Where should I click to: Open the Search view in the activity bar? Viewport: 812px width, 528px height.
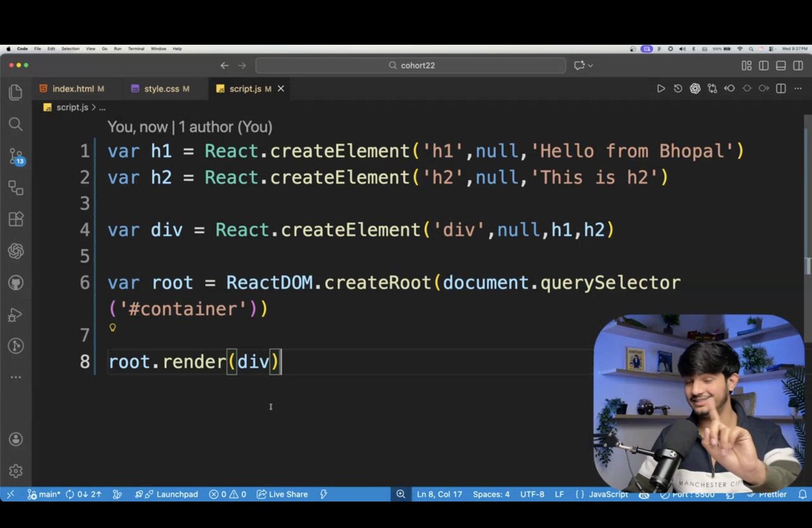point(16,125)
